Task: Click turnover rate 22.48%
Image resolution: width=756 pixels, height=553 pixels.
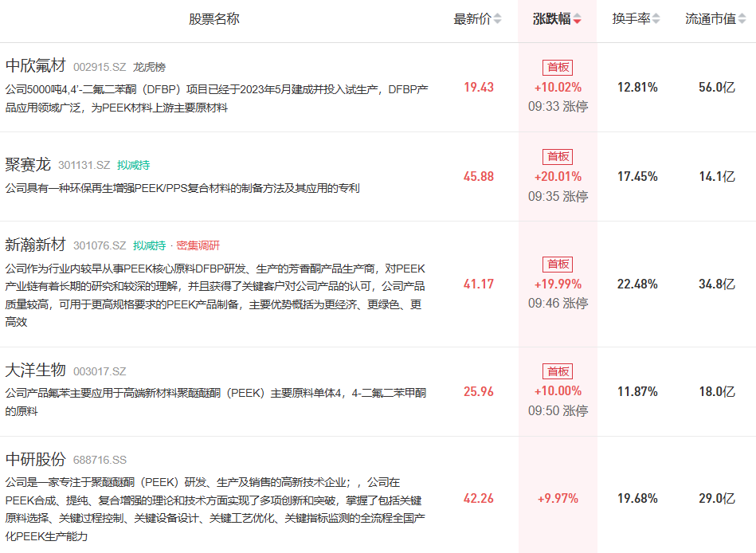Action: (x=637, y=284)
